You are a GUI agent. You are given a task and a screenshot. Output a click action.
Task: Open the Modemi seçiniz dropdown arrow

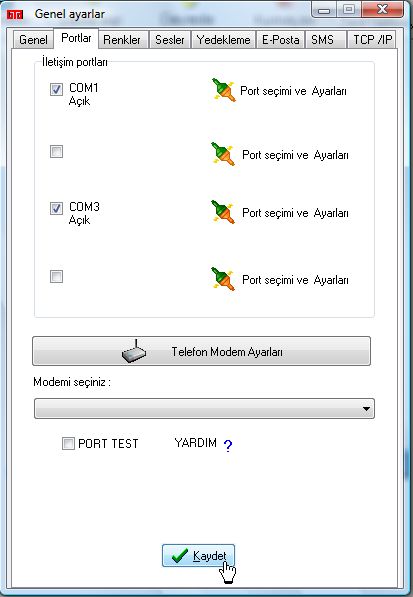tap(366, 409)
